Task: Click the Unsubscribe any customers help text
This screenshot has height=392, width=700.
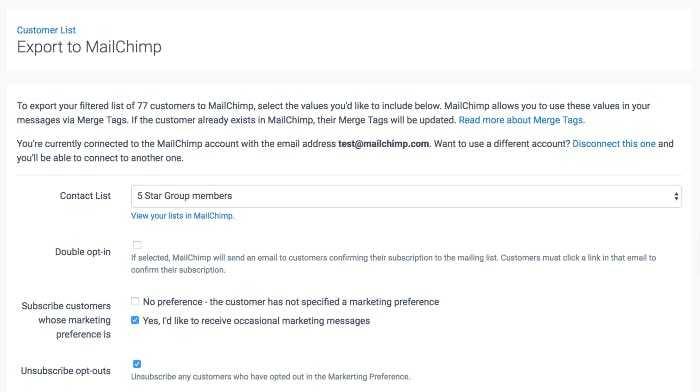Action: pyautogui.click(x=270, y=377)
